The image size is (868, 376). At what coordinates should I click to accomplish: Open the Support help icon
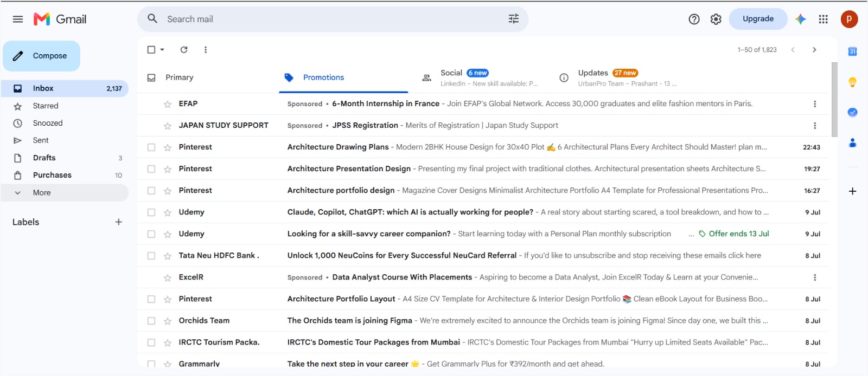694,19
